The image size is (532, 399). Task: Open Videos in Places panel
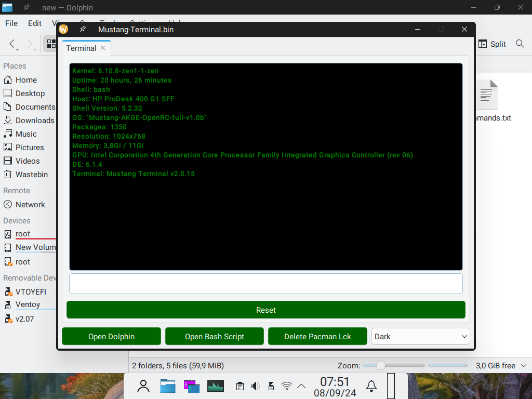[29, 161]
